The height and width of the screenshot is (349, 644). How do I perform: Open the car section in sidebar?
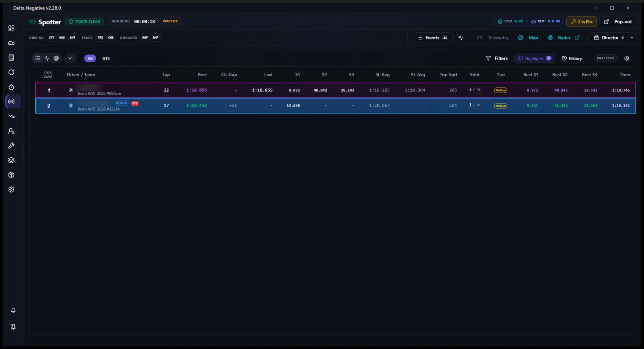(11, 43)
